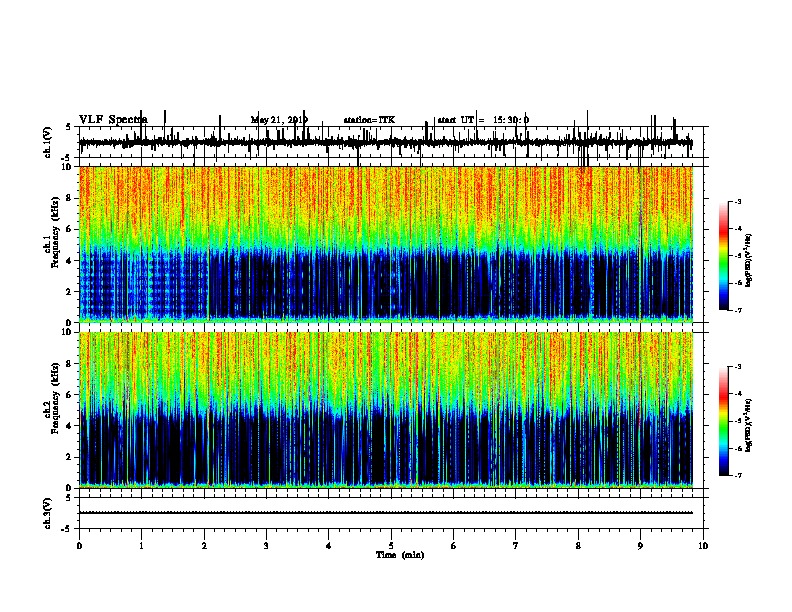
Task: Click time axis tick label "6"
Action: pyautogui.click(x=453, y=546)
